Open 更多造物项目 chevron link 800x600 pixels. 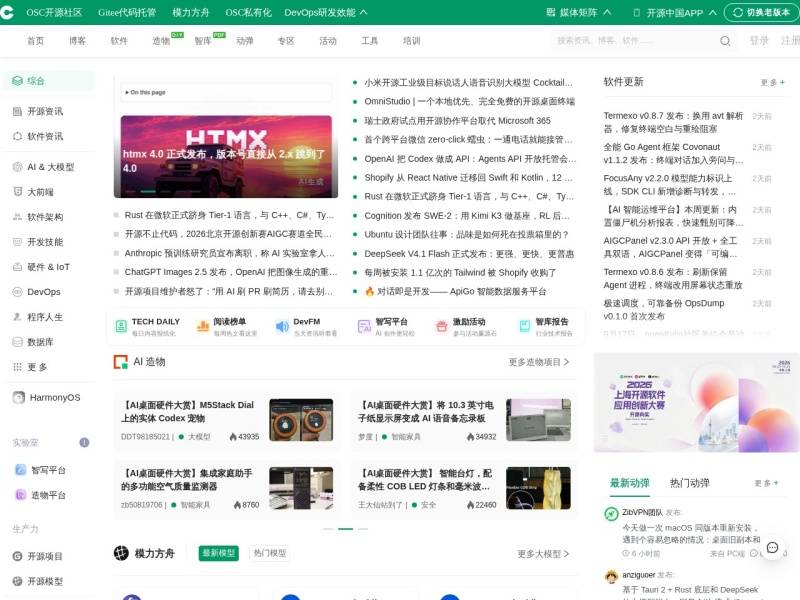[x=539, y=362]
